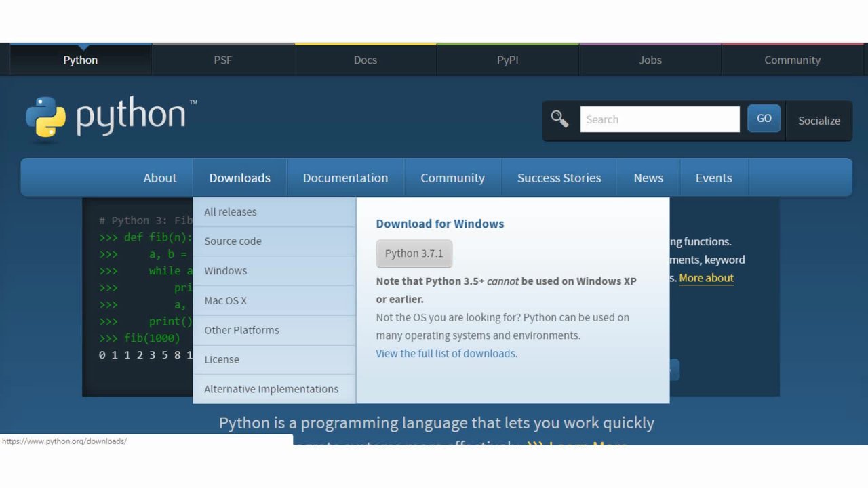This screenshot has width=868, height=488.
Task: Switch to the Docs top tab
Action: click(366, 60)
